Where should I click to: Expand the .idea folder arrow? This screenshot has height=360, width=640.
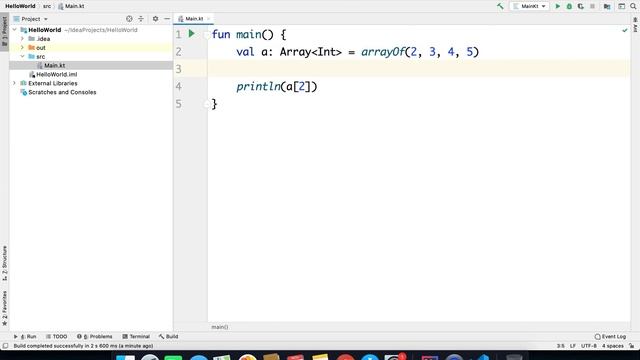pyautogui.click(x=22, y=39)
